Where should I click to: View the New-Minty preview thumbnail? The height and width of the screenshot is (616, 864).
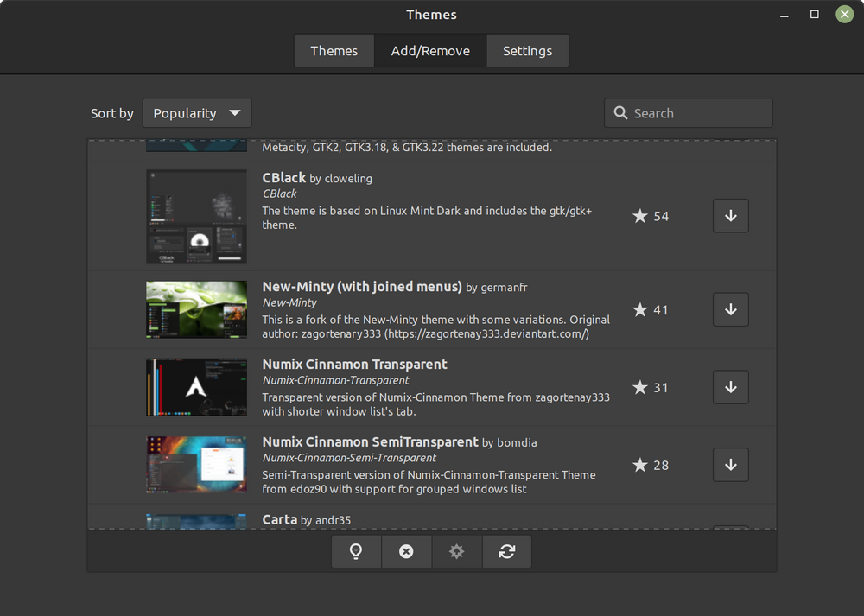click(x=196, y=309)
